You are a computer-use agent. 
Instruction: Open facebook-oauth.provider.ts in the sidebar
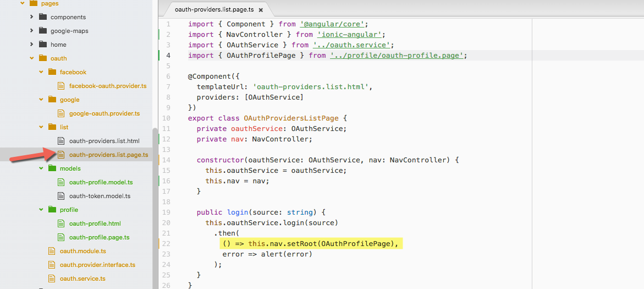click(108, 86)
